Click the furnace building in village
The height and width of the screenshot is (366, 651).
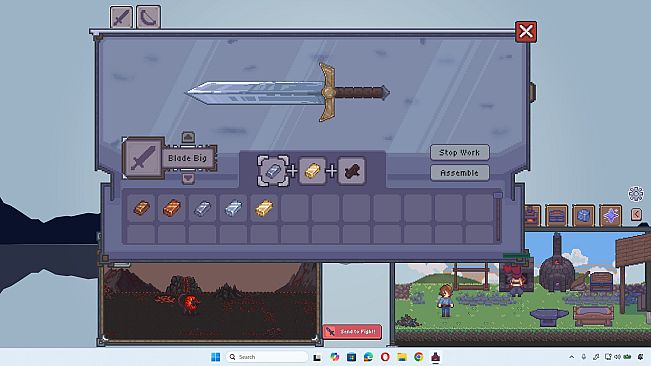point(557,263)
